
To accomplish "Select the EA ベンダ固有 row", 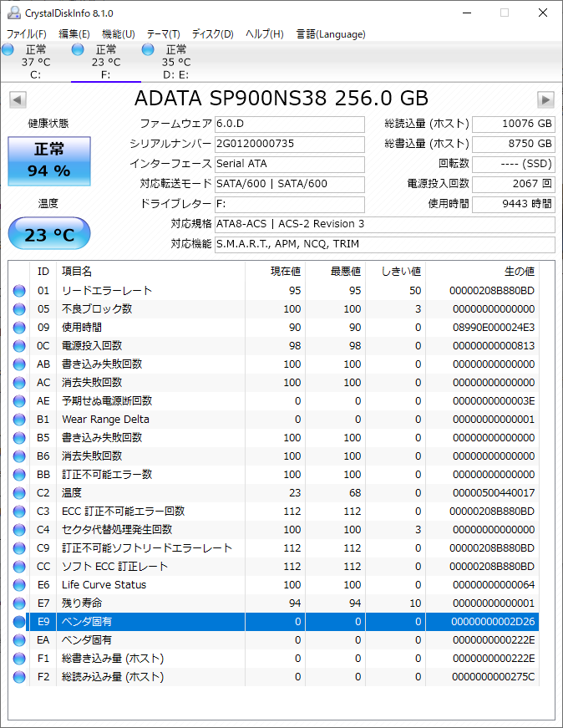I will 274,640.
